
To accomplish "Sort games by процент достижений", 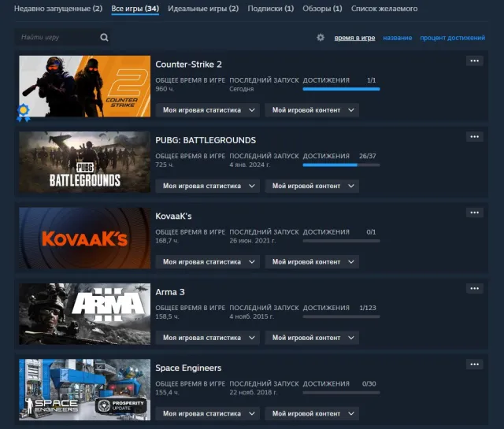I will (453, 38).
